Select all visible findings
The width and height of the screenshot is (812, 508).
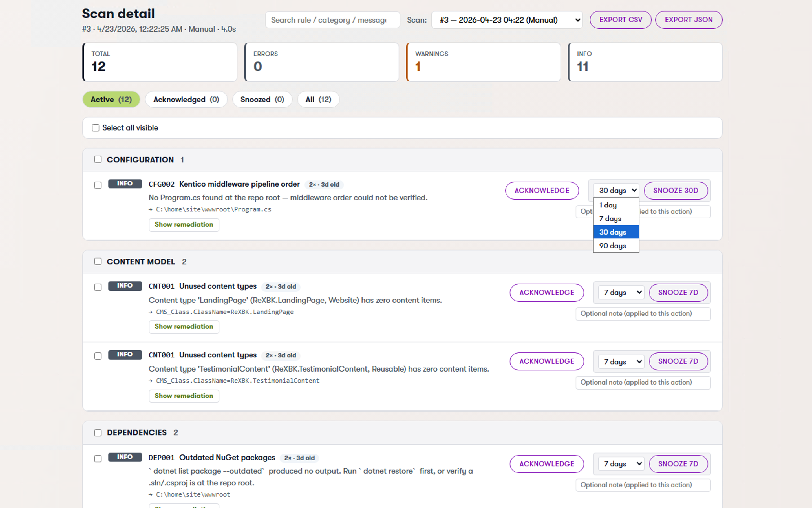tap(95, 128)
